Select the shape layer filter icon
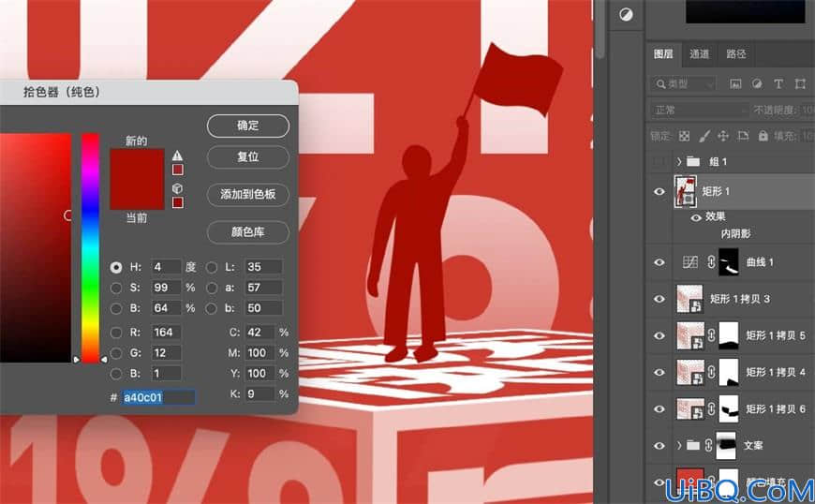 pos(800,83)
